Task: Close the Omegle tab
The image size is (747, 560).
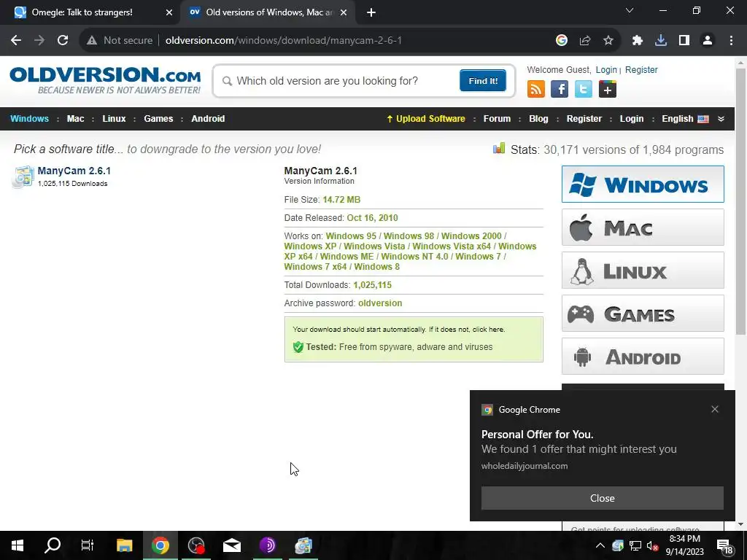Action: pos(169,12)
